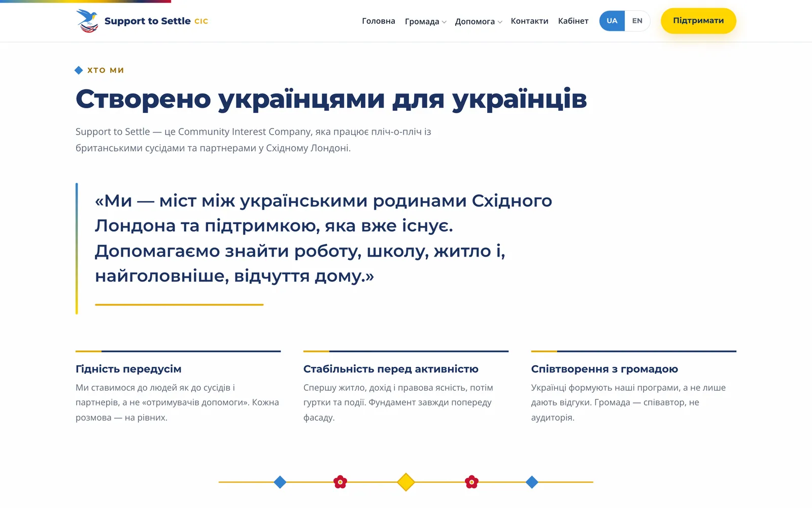
Task: Click the left blue diamond on divider
Action: [280, 482]
